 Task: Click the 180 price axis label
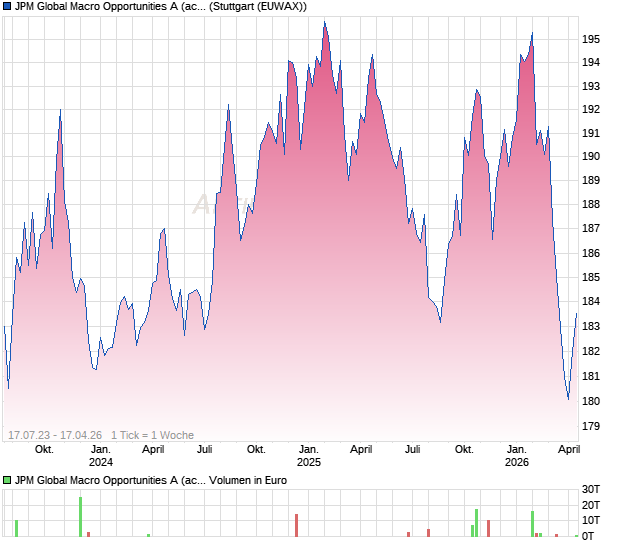pyautogui.click(x=592, y=401)
